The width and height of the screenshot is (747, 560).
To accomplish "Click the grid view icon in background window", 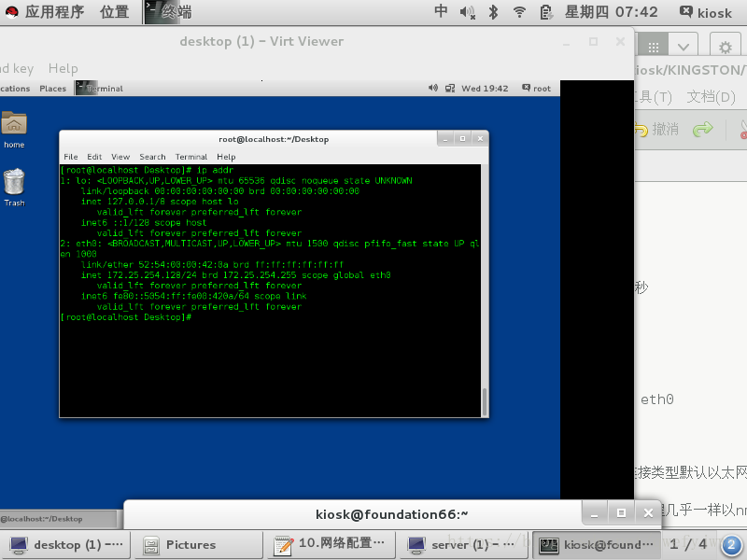I will click(653, 47).
